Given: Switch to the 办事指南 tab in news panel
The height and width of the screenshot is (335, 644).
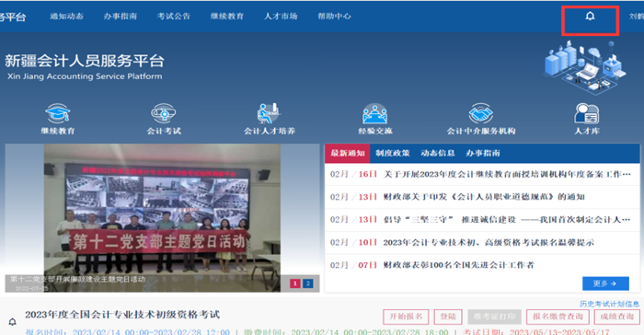Looking at the screenshot, I should 483,154.
